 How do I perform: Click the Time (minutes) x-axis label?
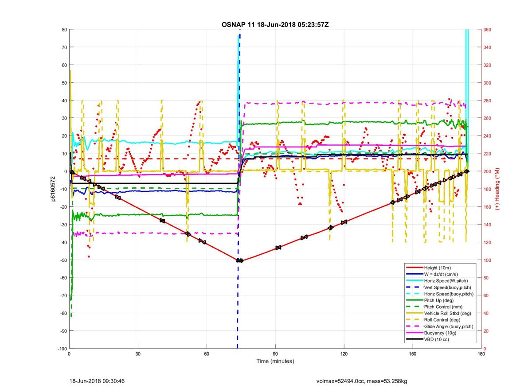pos(275,361)
